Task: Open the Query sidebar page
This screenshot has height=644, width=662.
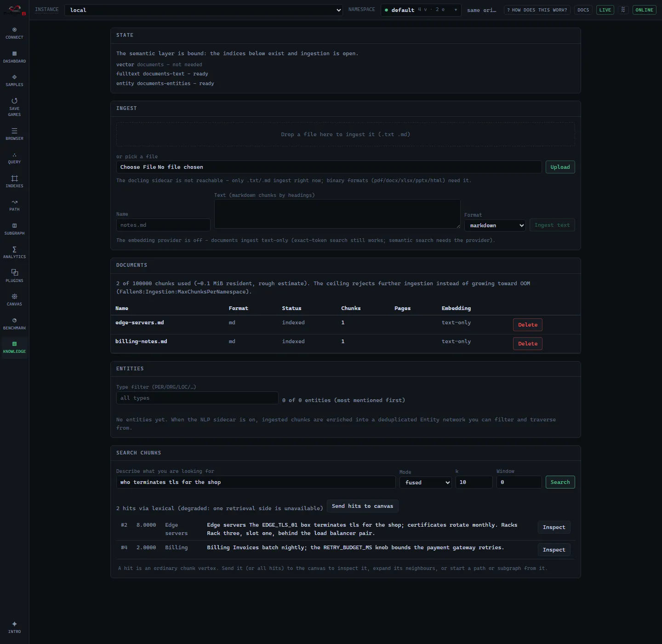Action: (x=14, y=158)
